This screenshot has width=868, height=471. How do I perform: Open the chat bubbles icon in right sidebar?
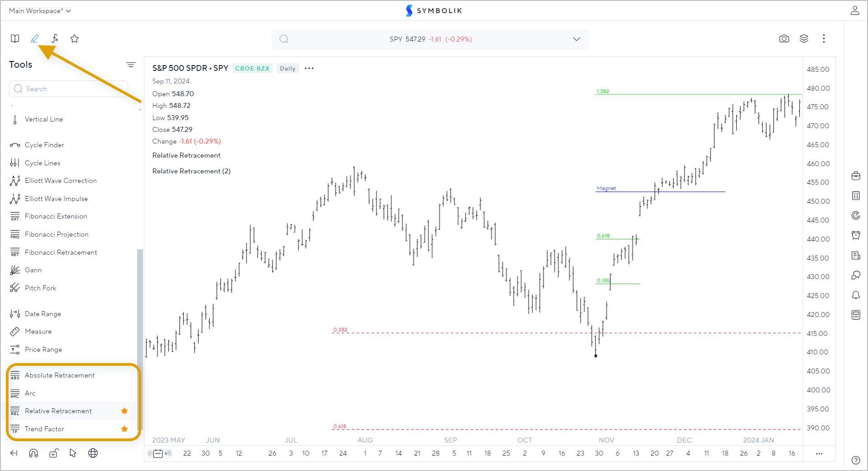pos(856,275)
